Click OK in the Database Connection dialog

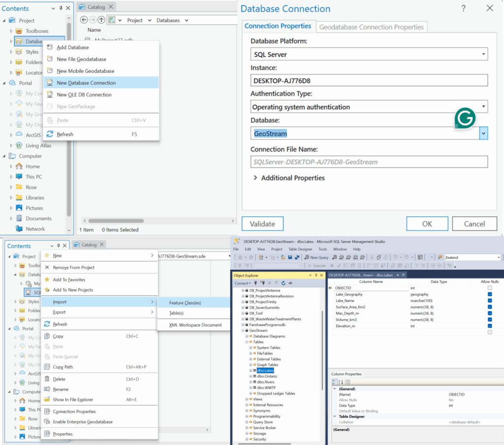click(x=427, y=223)
